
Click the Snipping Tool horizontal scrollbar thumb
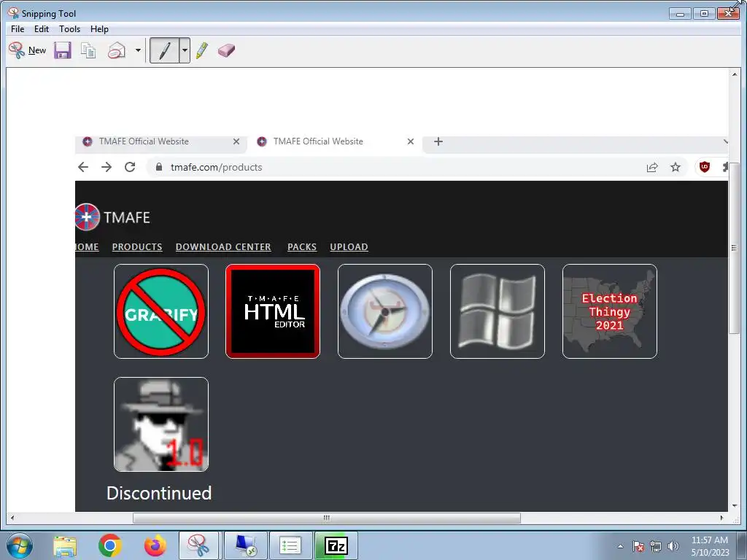[x=327, y=518]
